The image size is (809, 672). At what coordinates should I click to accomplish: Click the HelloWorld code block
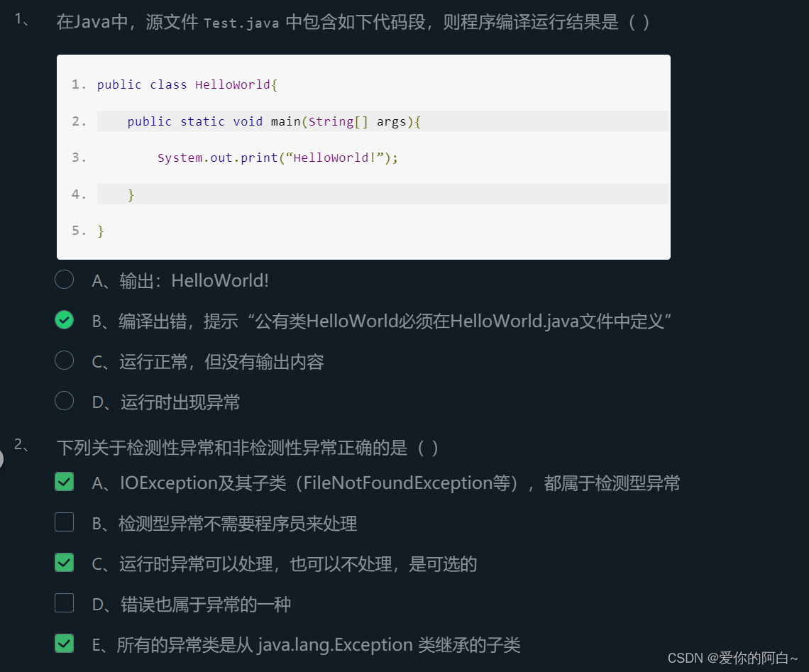362,156
